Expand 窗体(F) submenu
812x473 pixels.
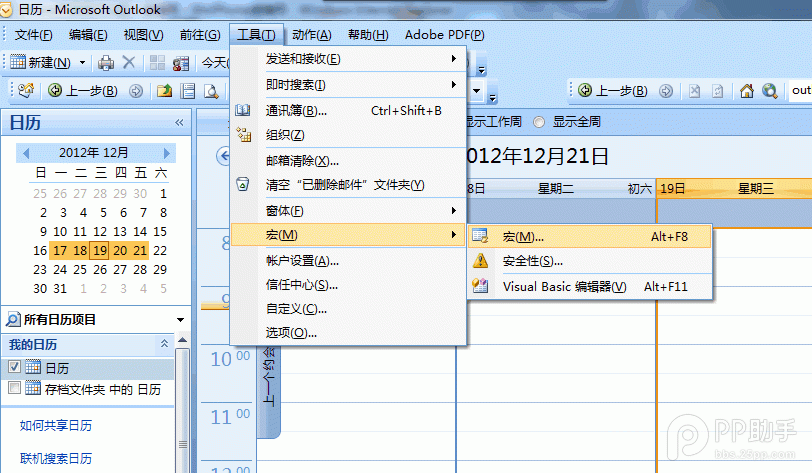click(348, 211)
